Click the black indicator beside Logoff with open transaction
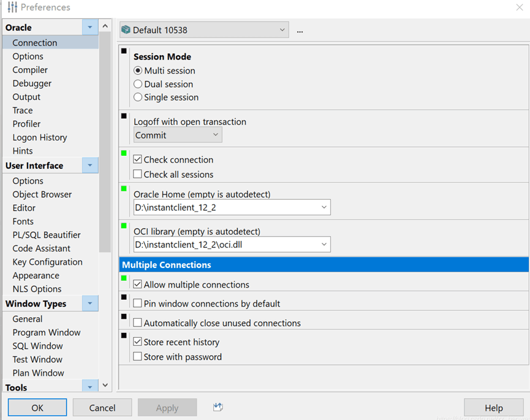 [124, 116]
